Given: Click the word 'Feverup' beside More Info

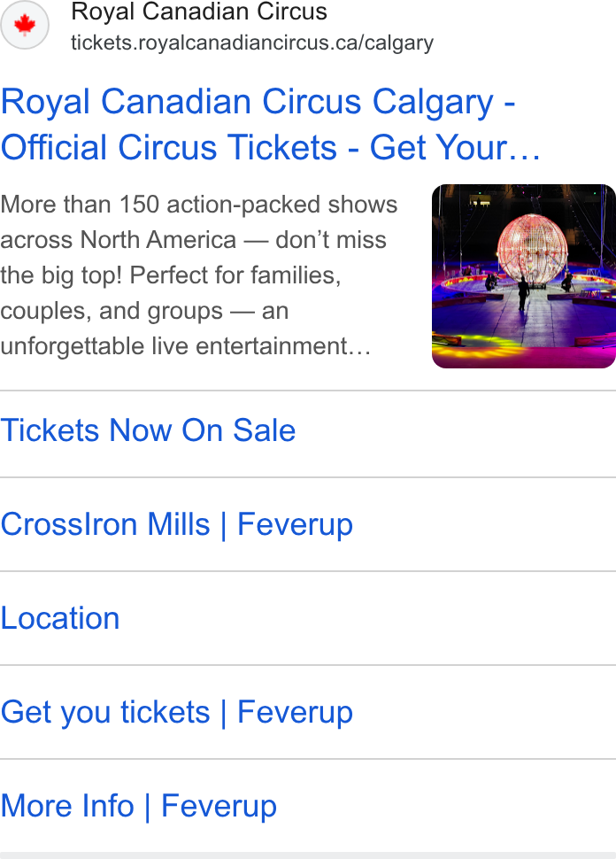Looking at the screenshot, I should 219,806.
